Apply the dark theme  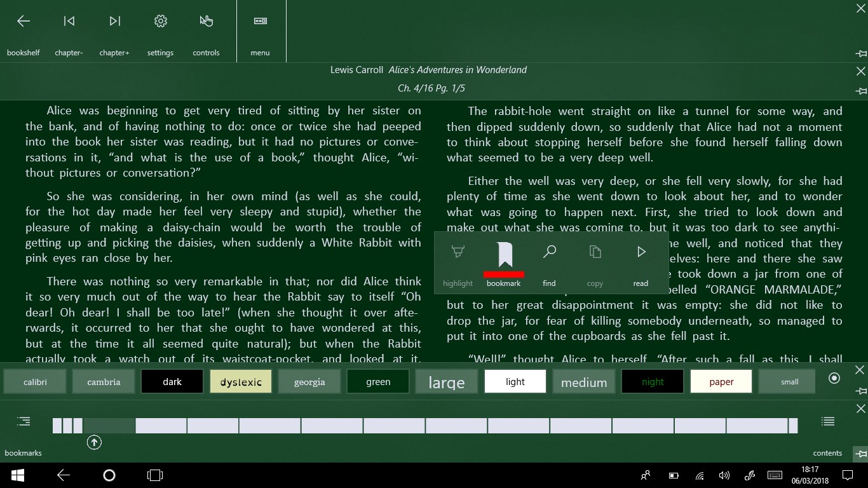172,381
